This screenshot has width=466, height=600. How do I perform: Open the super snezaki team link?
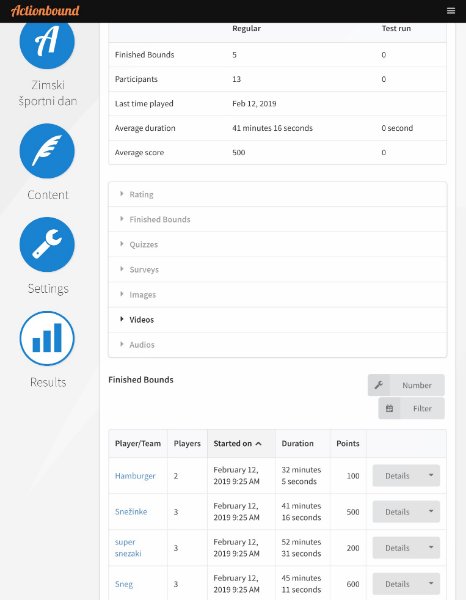click(x=128, y=548)
